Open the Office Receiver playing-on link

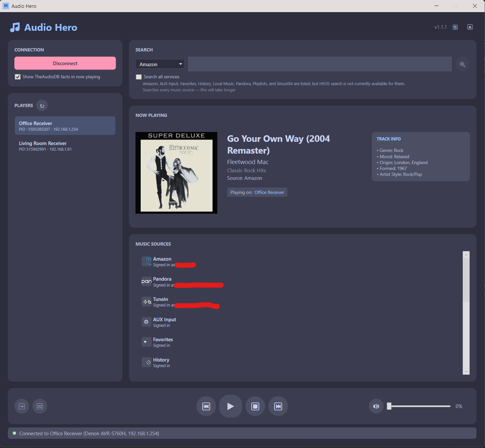(269, 192)
